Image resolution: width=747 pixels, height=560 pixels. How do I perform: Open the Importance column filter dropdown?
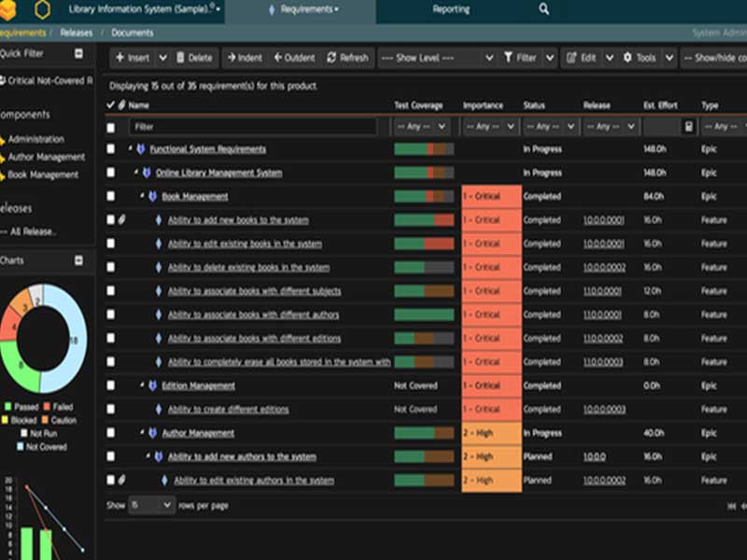click(488, 127)
